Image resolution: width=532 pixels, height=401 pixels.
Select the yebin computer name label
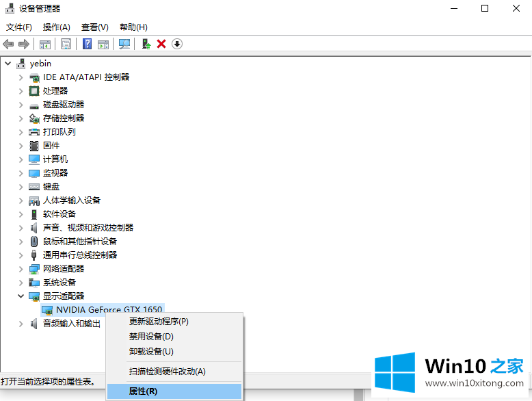40,64
